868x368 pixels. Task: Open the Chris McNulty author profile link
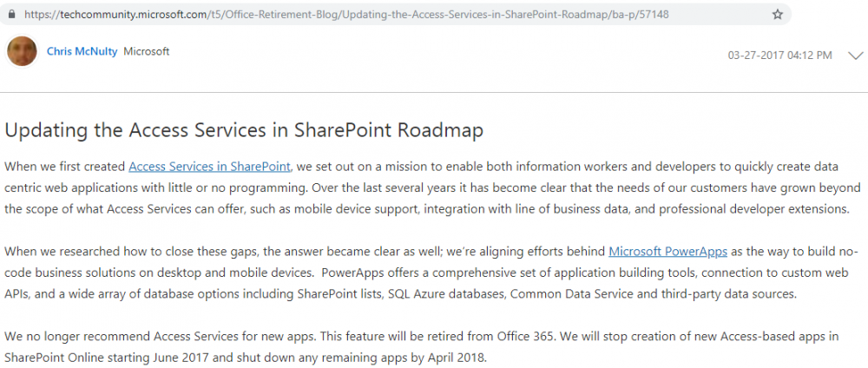coord(82,51)
